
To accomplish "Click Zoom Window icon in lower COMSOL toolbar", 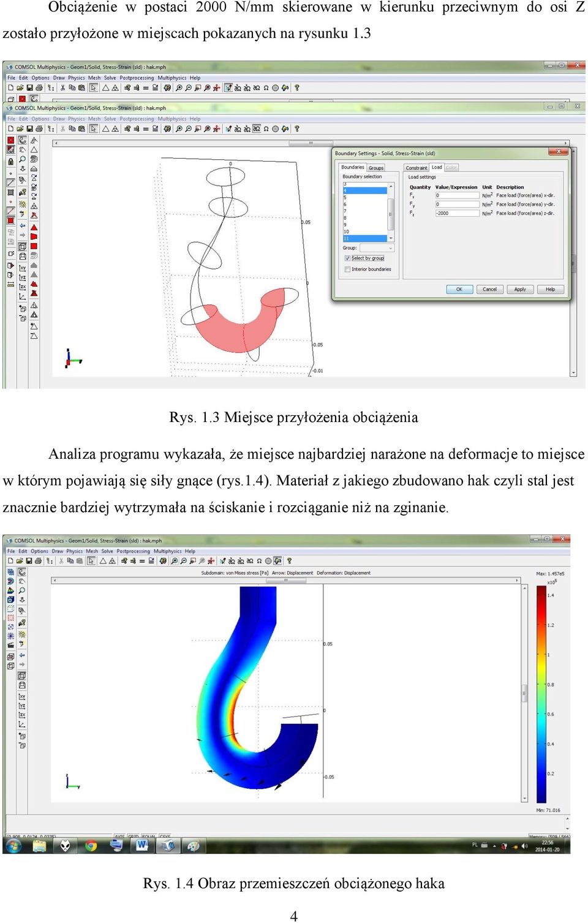I will [192, 560].
